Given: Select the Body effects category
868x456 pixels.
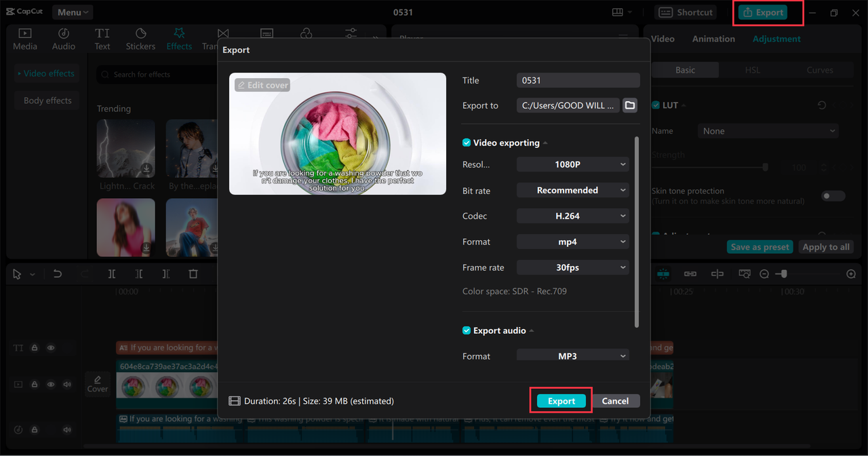Looking at the screenshot, I should coord(47,100).
